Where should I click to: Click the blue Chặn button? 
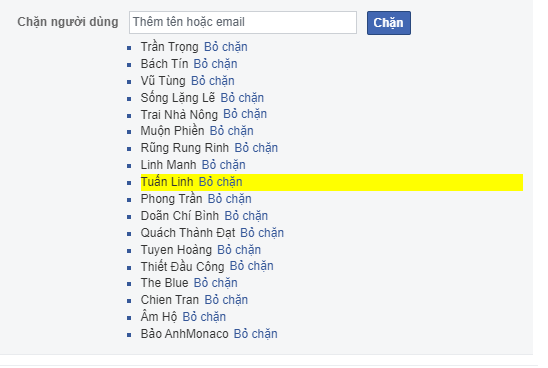(x=389, y=23)
